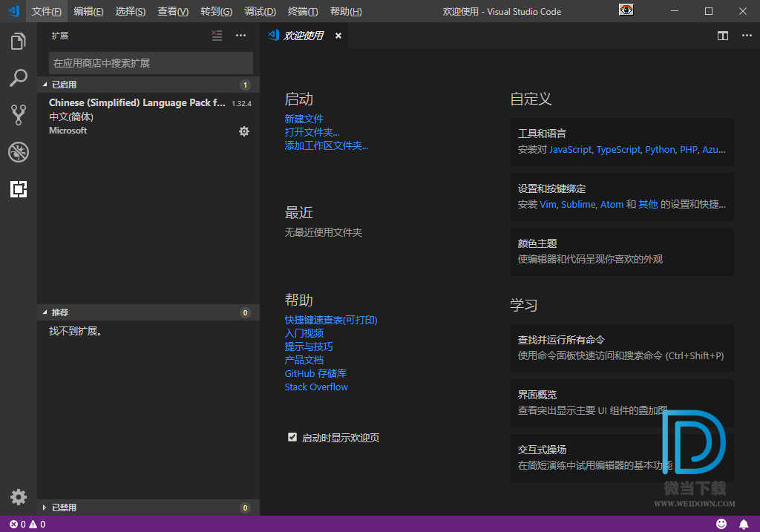The image size is (760, 532).
Task: Click the VS Code logo in title bar
Action: point(14,10)
